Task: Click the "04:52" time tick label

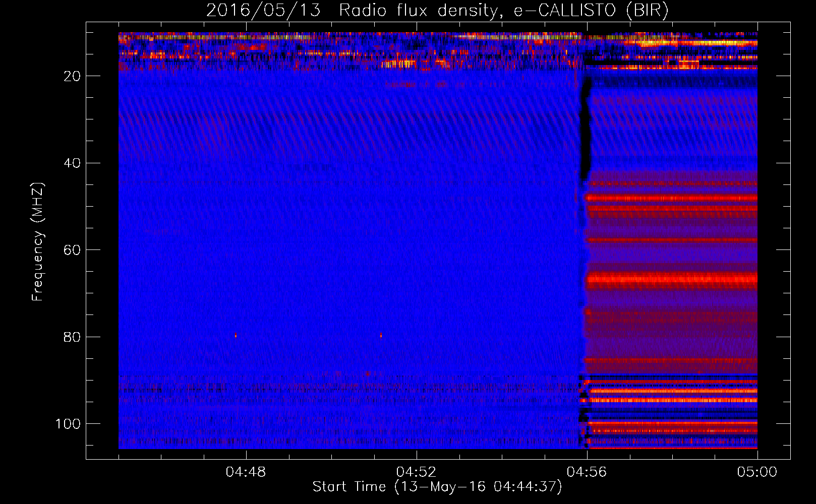Action: pyautogui.click(x=416, y=472)
